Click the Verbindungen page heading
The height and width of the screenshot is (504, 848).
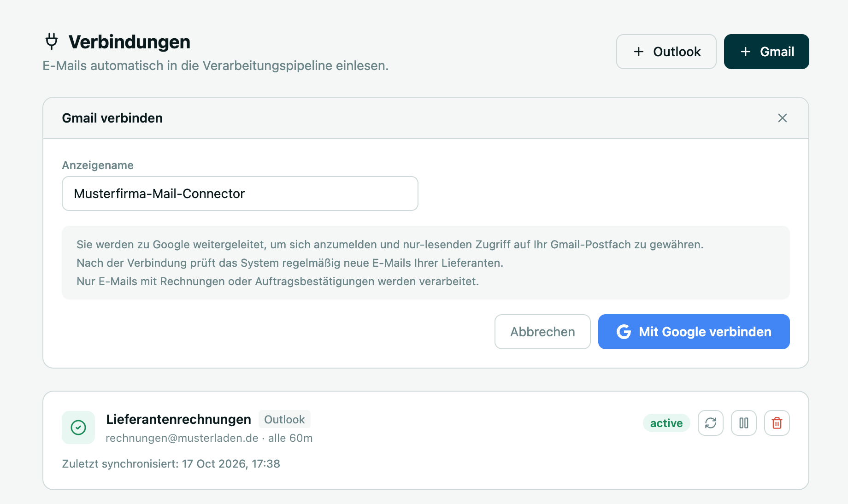point(130,42)
